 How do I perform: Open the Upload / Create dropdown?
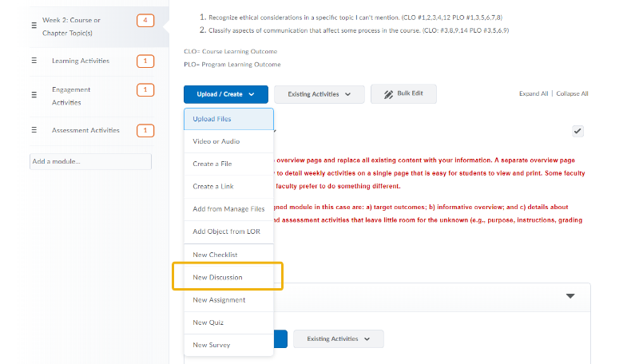(226, 94)
